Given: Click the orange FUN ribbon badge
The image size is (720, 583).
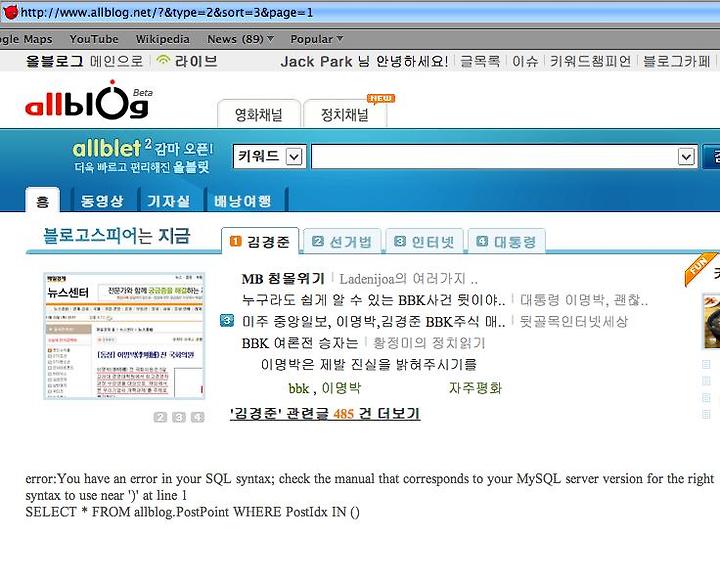Looking at the screenshot, I should pyautogui.click(x=699, y=269).
